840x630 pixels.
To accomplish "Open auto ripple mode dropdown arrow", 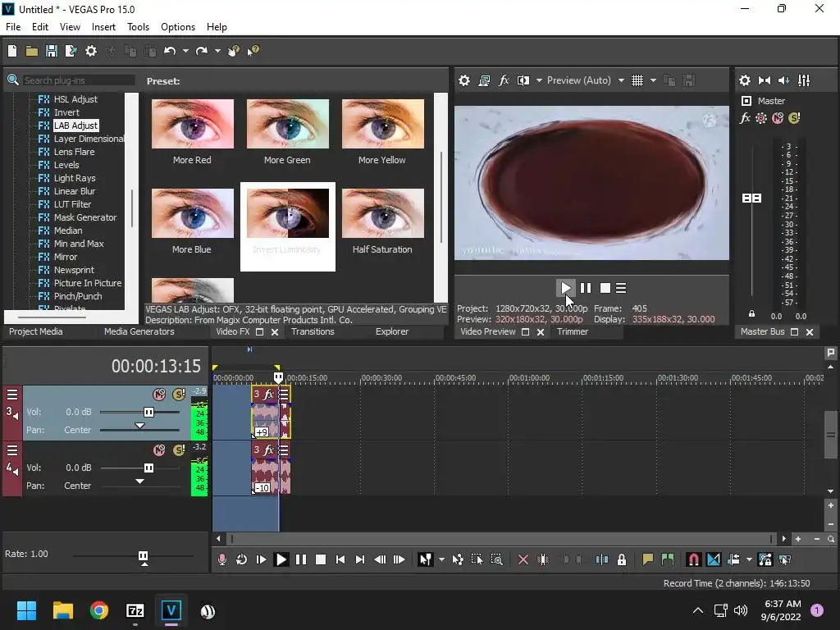I will coord(749,559).
